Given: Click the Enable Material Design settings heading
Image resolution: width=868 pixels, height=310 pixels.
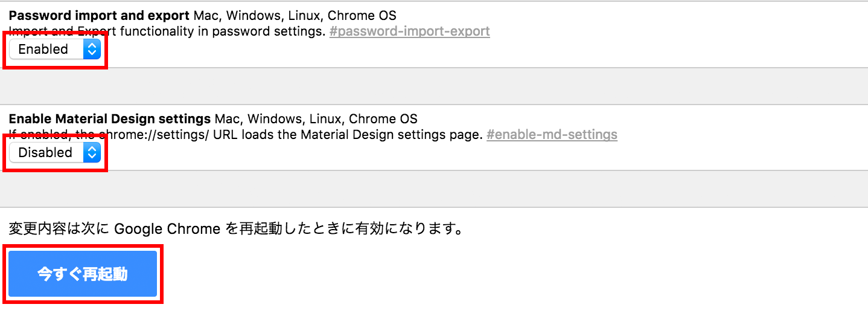Looking at the screenshot, I should coord(110,118).
